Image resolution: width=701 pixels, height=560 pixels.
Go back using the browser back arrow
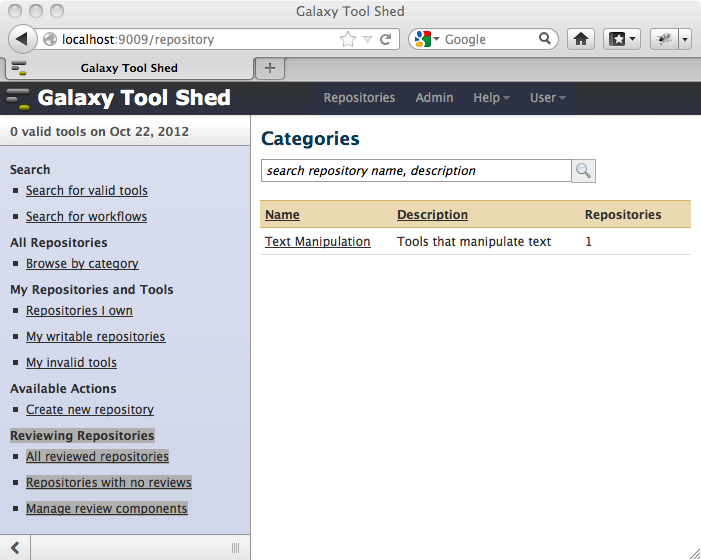point(22,39)
